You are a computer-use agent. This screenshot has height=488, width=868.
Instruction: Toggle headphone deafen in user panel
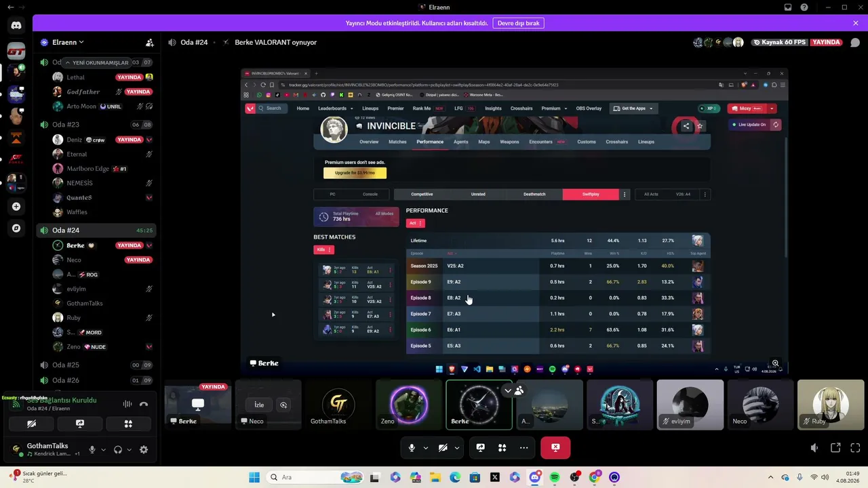[x=118, y=449]
